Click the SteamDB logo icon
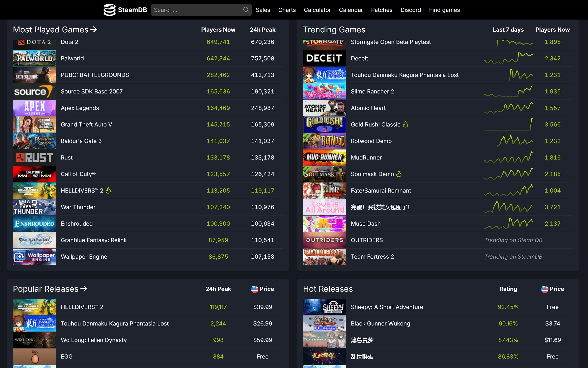The height and width of the screenshot is (368, 588). (110, 10)
